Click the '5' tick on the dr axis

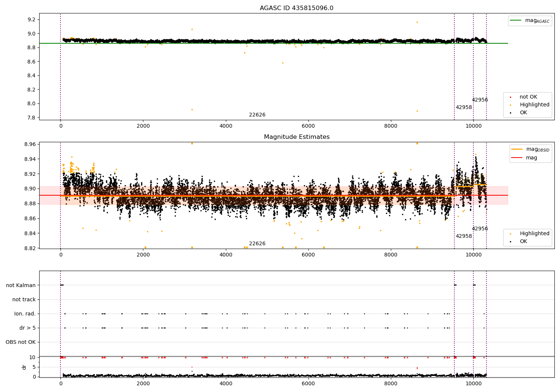point(34,367)
